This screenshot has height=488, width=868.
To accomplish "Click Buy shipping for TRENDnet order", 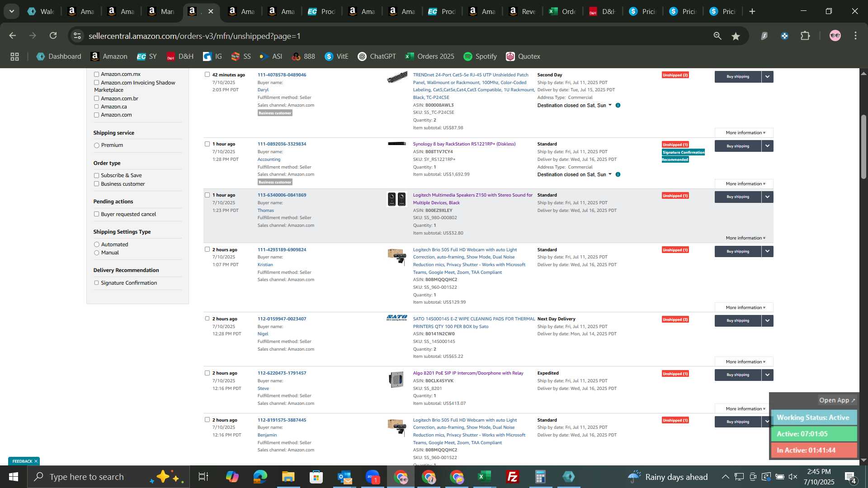I will click(738, 77).
